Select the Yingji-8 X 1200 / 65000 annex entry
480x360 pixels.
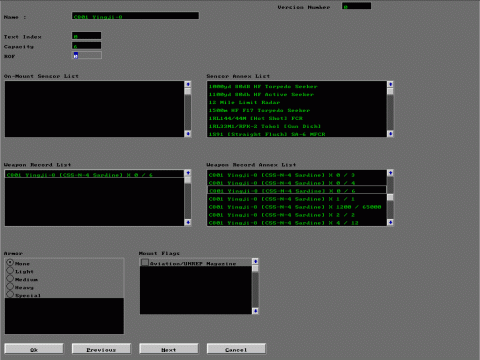(x=296, y=207)
